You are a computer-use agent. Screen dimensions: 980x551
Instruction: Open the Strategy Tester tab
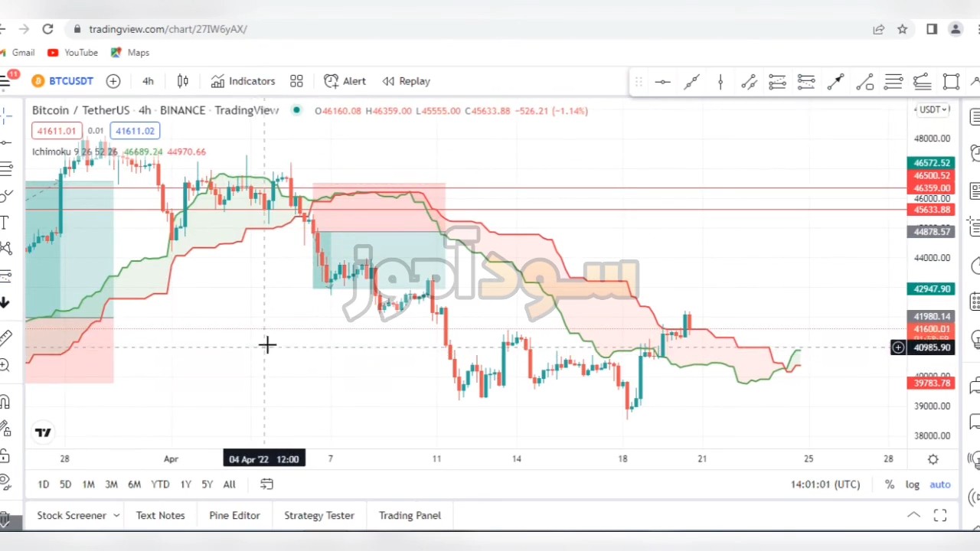coord(319,516)
